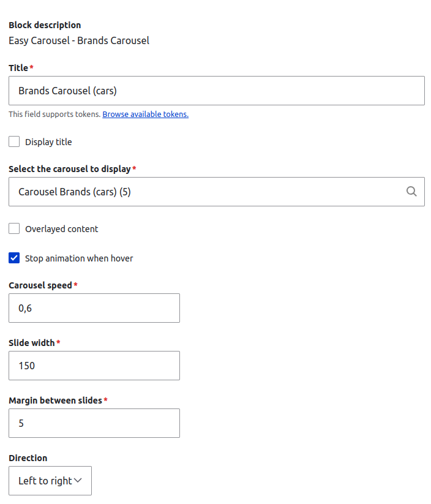Click the Block description heading text

click(44, 25)
